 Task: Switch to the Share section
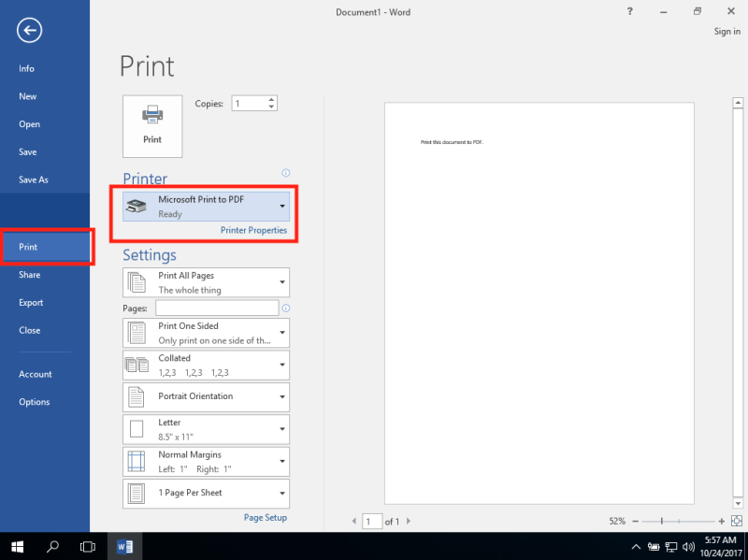click(31, 274)
